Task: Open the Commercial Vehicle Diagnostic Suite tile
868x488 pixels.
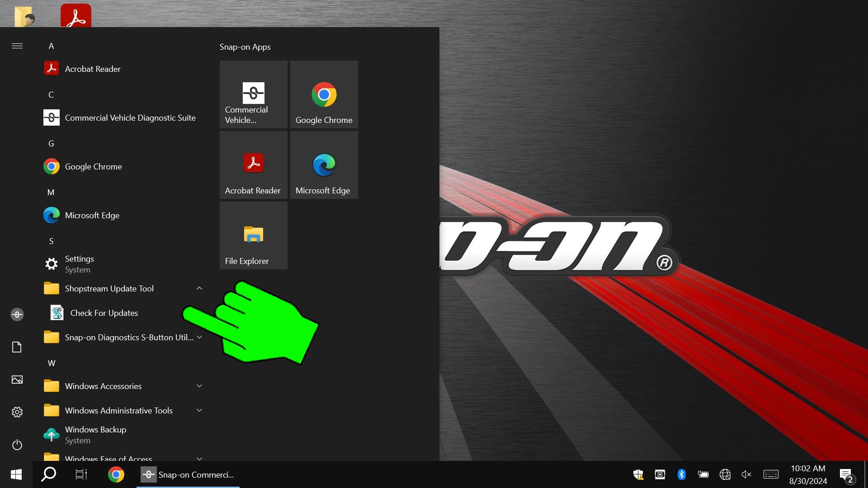Action: [x=253, y=94]
